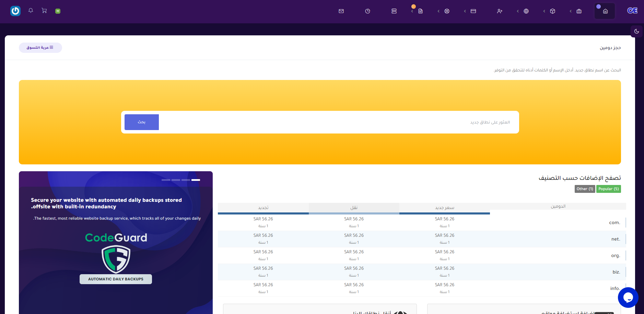644x314 pixels.
Task: Expand the chevron beside the cube icon
Action: [544, 11]
